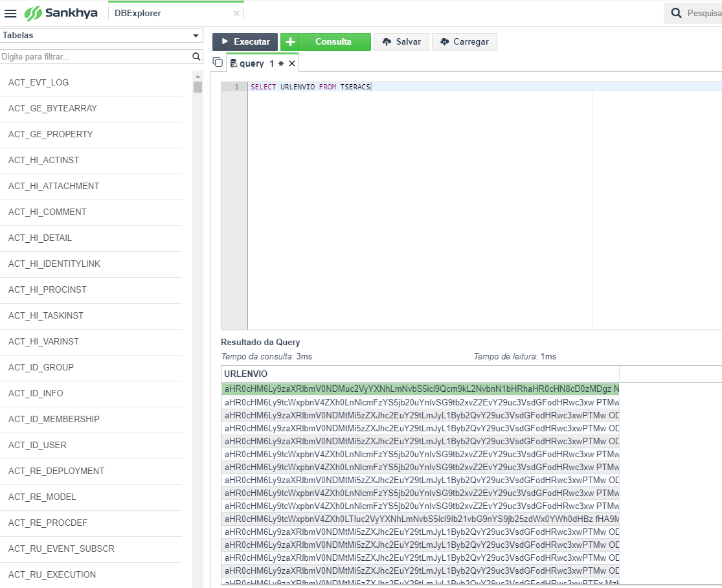Click the scroll-up arrow of the table list
Screen dimensions: 722x588
[198, 76]
